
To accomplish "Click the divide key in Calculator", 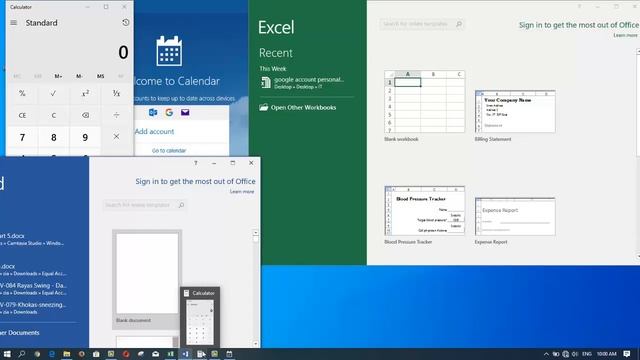I will click(x=116, y=116).
